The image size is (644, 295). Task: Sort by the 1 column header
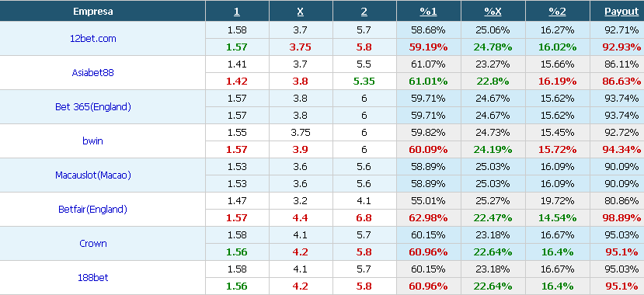[237, 12]
